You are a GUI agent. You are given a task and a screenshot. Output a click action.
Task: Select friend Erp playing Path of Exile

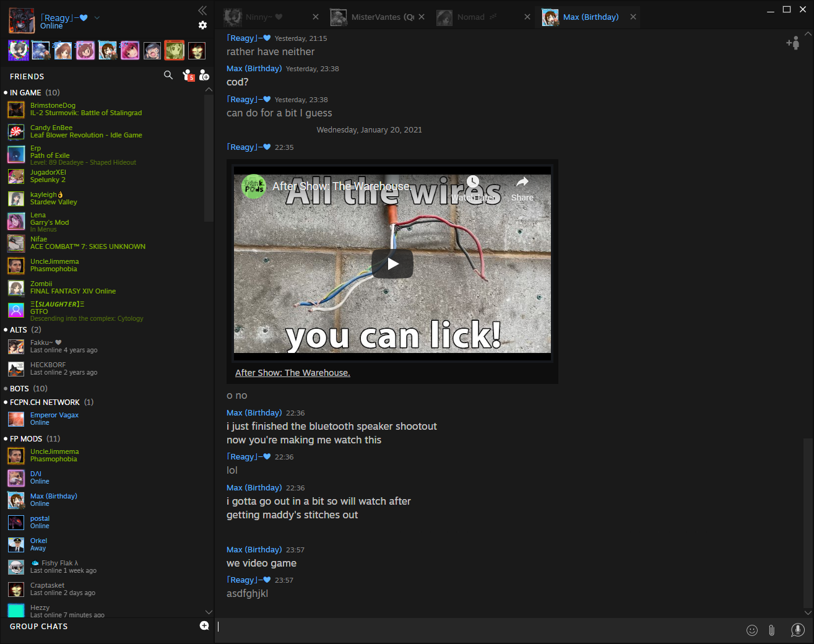(105, 155)
